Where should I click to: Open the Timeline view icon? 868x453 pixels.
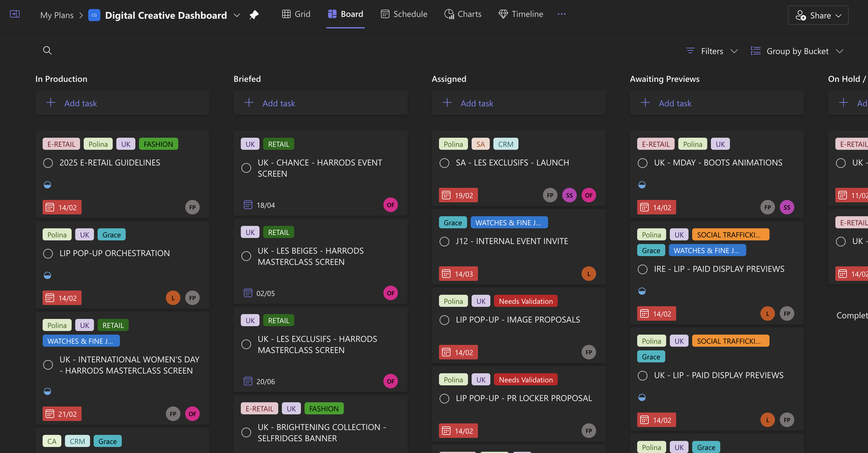503,14
